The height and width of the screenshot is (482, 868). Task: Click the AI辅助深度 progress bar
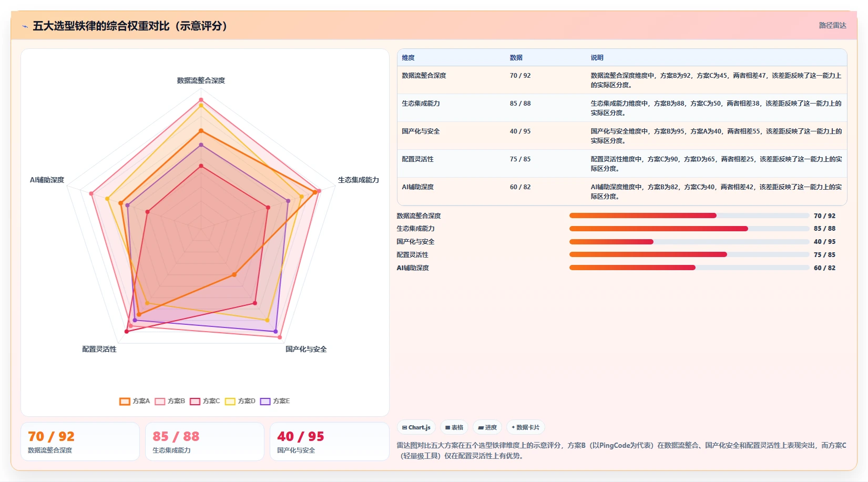click(x=689, y=268)
